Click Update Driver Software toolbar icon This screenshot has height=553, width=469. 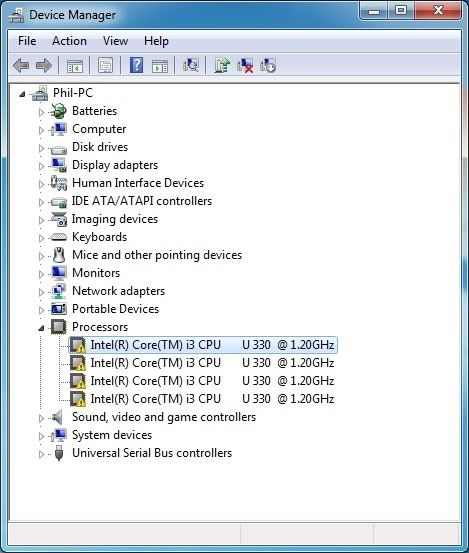point(222,65)
